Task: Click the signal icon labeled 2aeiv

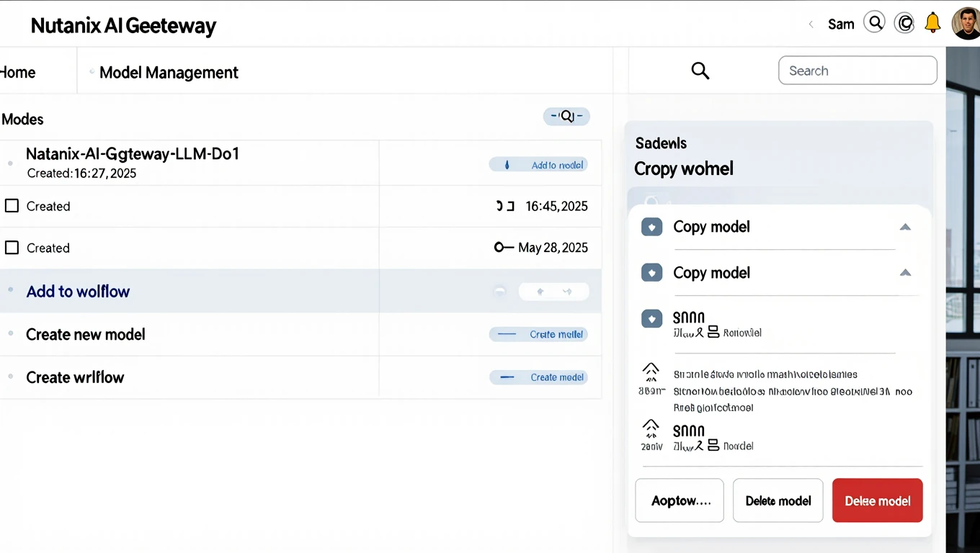Action: (651, 428)
